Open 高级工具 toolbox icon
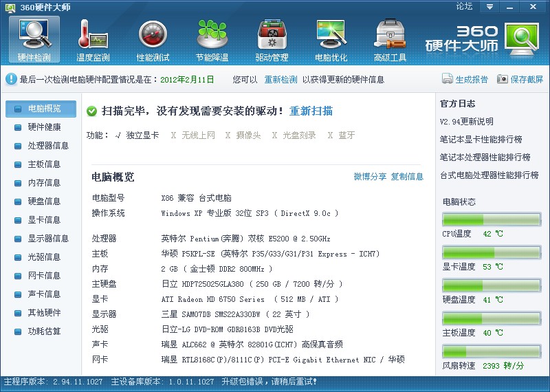 [390, 34]
